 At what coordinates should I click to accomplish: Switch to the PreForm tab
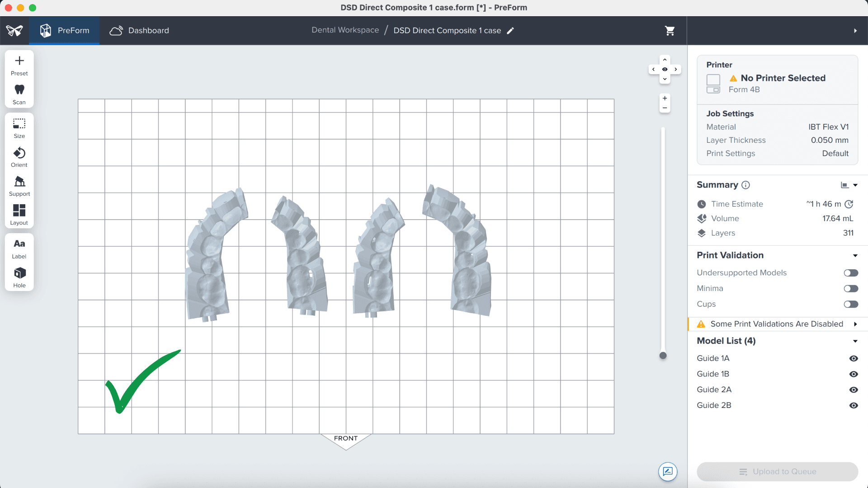[65, 30]
